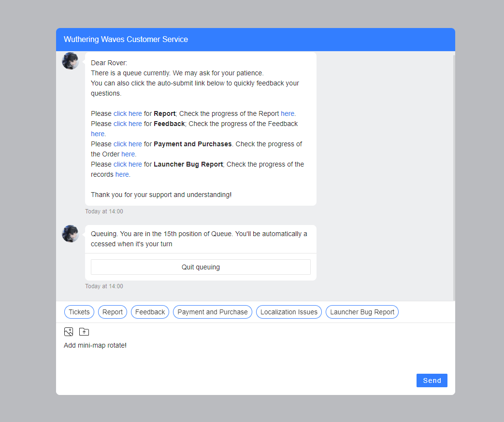
Task: Open the records progress 'here' link
Action: click(x=122, y=174)
